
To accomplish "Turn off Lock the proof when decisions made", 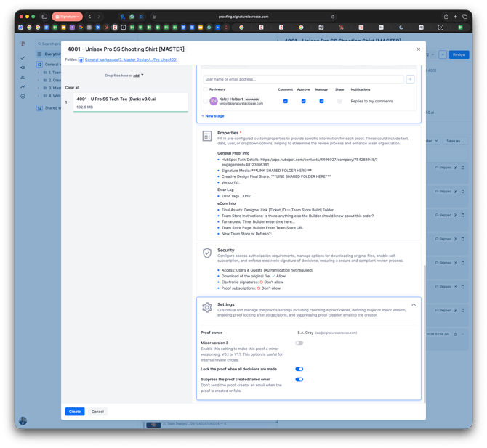I will [299, 369].
